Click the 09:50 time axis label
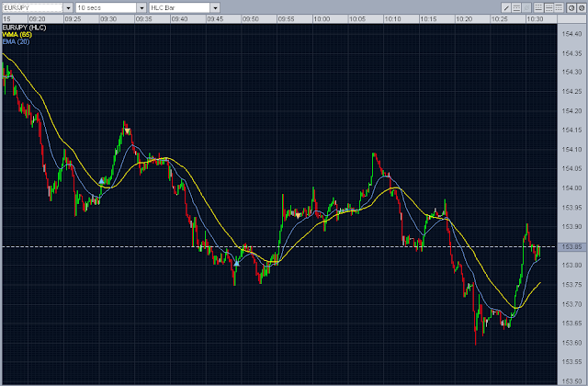588x386 pixels. tap(251, 19)
